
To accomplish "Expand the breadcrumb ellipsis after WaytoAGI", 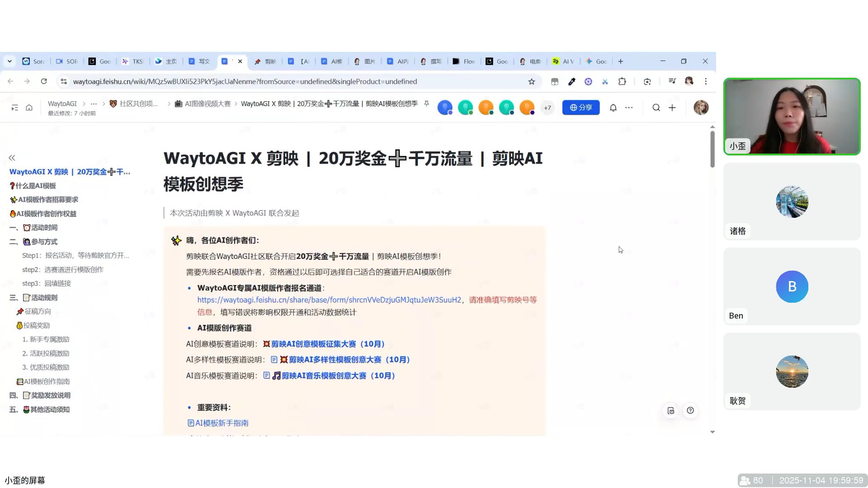I will (x=94, y=103).
